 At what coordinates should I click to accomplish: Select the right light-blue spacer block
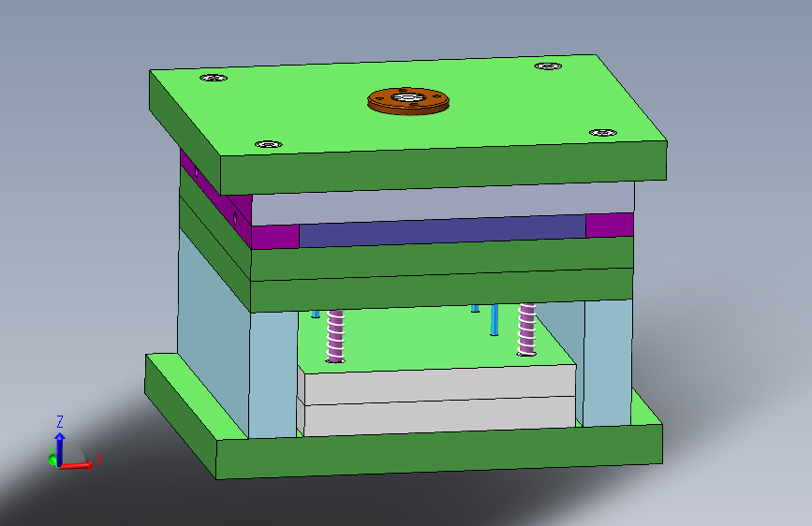608,362
